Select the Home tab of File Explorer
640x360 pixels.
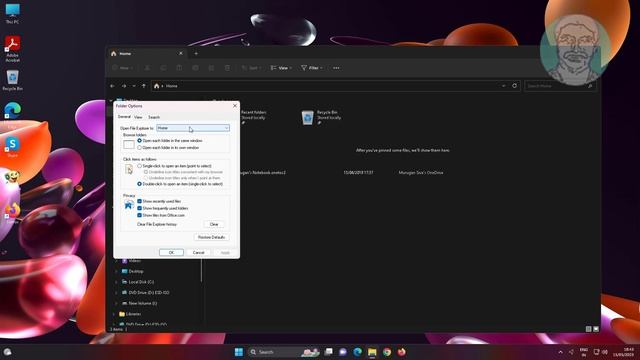(147, 53)
